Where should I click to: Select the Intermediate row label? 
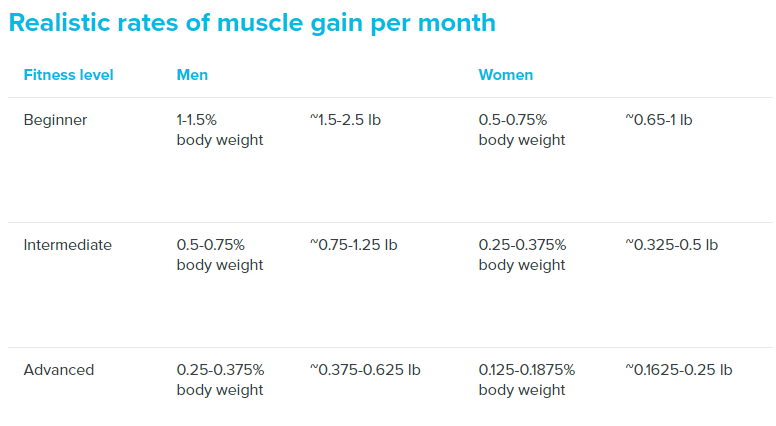point(68,245)
